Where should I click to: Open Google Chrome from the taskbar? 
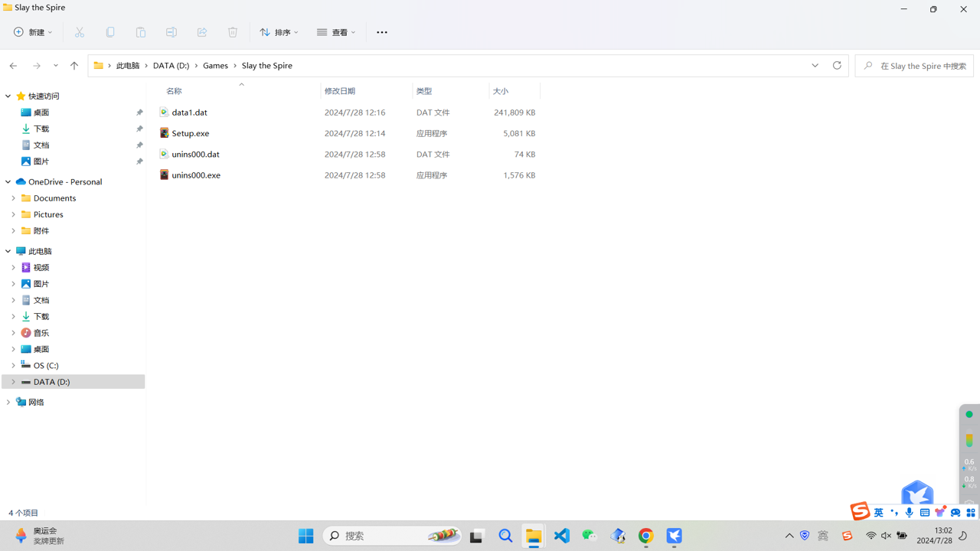(645, 536)
